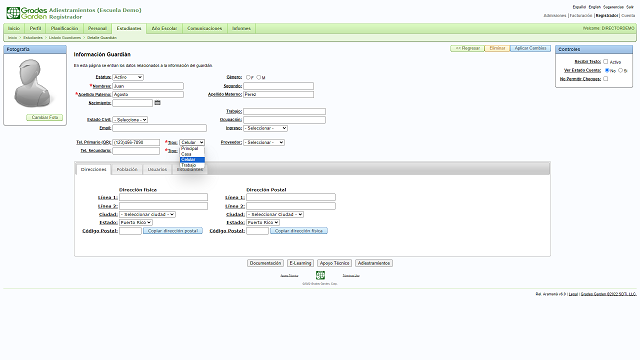
Task: Click the Salir logout link
Action: [x=630, y=7]
